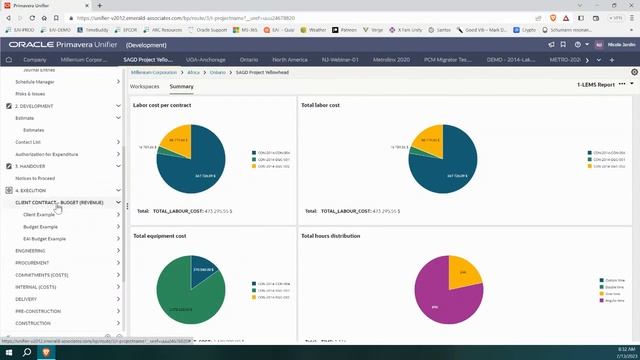Open the user avatar next to Nicole Jardin
The height and width of the screenshot is (360, 640).
coord(599,44)
